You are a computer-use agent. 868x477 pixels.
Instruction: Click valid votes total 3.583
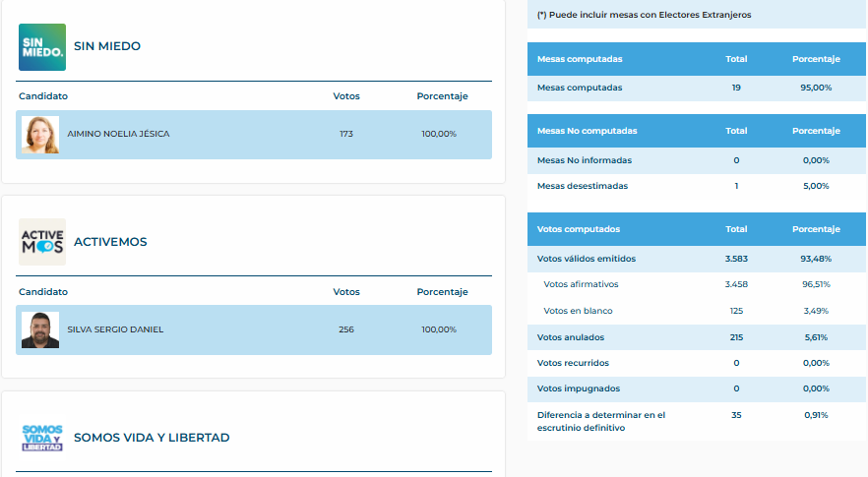pyautogui.click(x=736, y=259)
